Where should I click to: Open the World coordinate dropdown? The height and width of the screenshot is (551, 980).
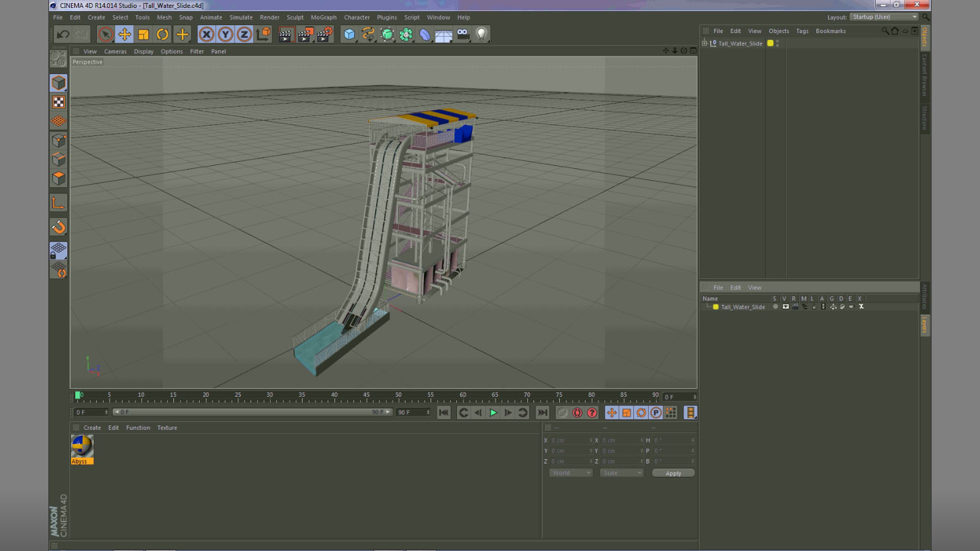(571, 473)
